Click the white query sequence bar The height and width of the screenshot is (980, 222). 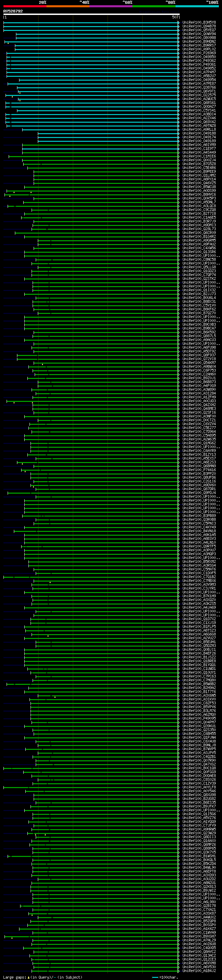[92, 14]
